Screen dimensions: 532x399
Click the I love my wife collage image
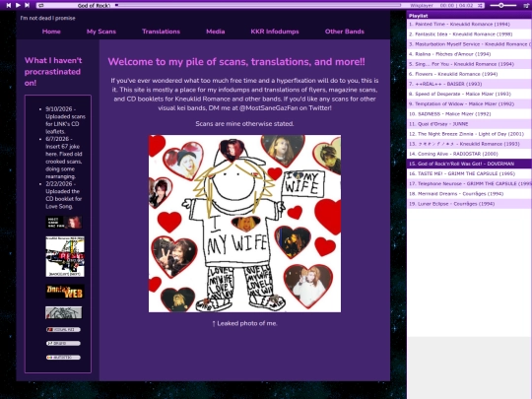point(244,224)
